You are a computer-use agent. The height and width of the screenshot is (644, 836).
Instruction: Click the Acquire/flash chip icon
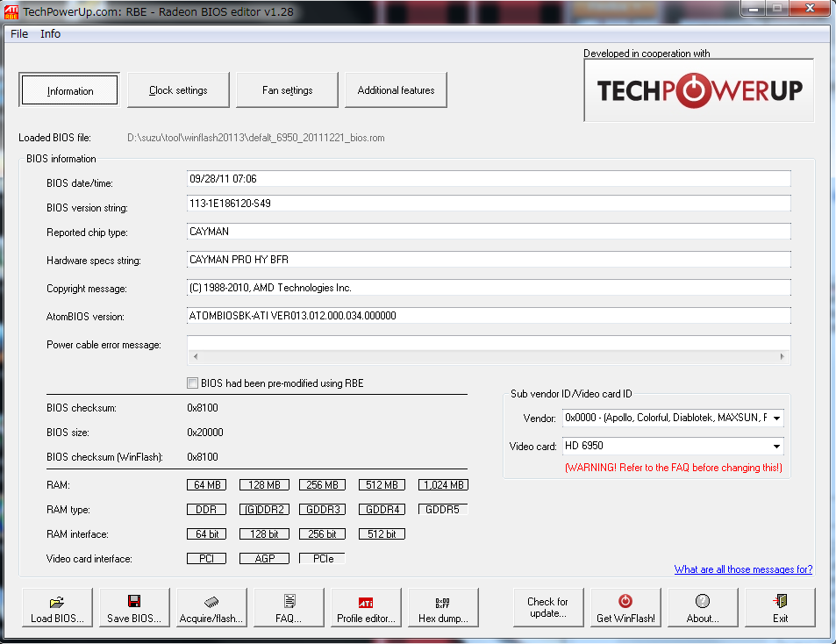coord(211,602)
